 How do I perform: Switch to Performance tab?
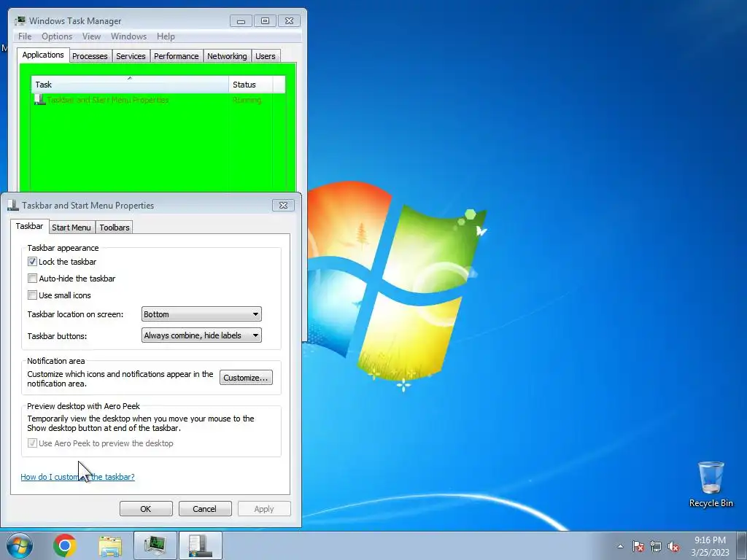(x=177, y=56)
